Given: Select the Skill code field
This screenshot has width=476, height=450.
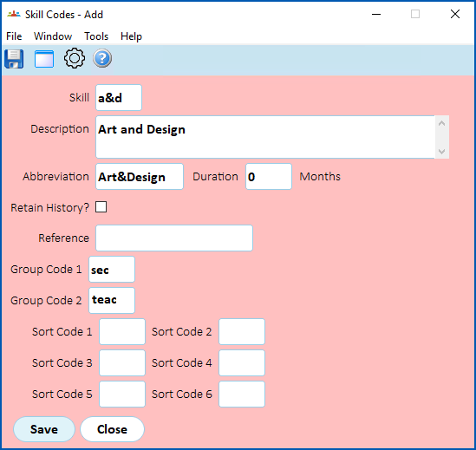Looking at the screenshot, I should [119, 97].
